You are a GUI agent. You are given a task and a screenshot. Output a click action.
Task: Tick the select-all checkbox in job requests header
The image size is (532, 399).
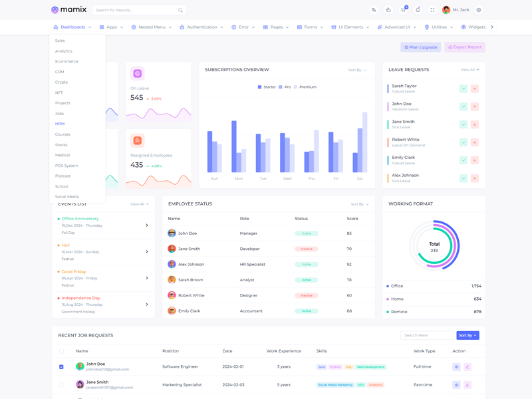62,351
